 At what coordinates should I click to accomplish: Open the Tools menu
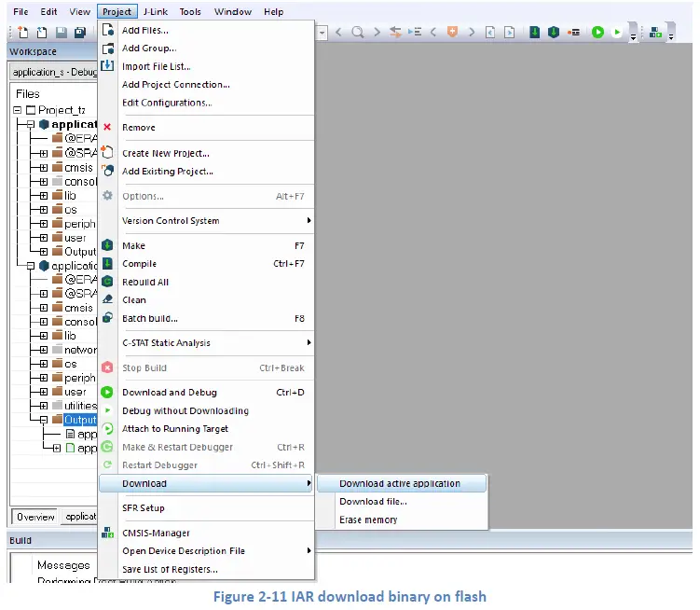(x=190, y=11)
